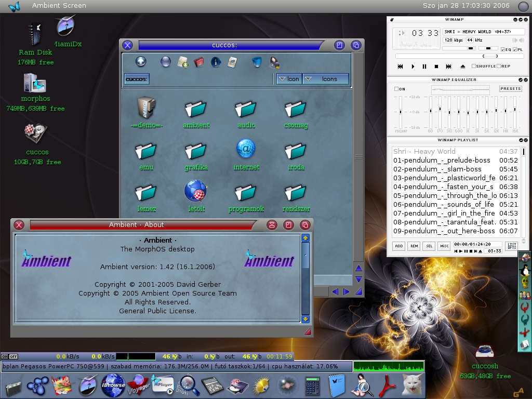The height and width of the screenshot is (399, 532).
Task: Select the cuccosh volume icon on desktop
Action: (x=485, y=352)
